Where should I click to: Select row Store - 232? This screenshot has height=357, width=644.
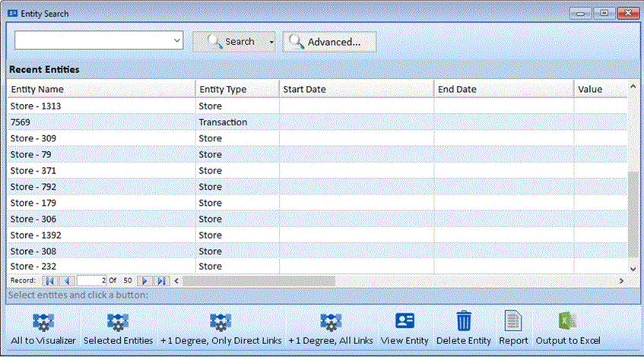point(317,267)
